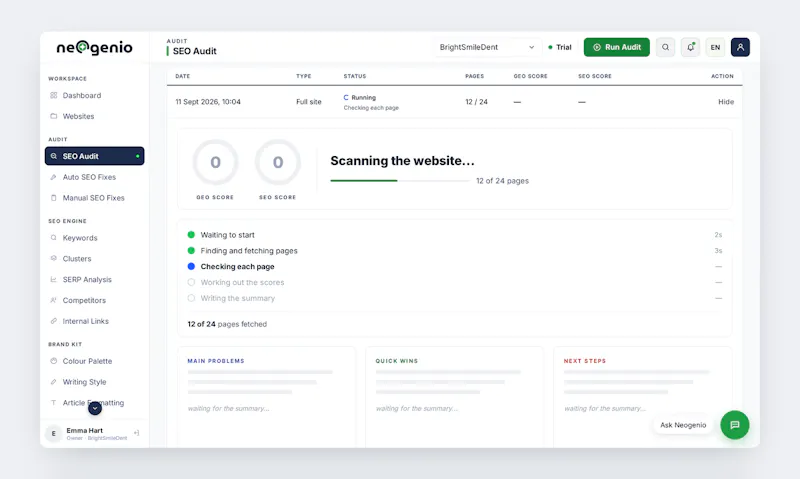Click the Run Audit button
This screenshot has width=800, height=479.
[616, 47]
